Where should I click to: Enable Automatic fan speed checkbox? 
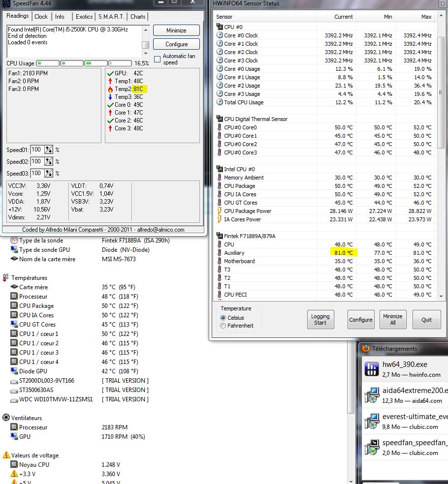tap(157, 59)
